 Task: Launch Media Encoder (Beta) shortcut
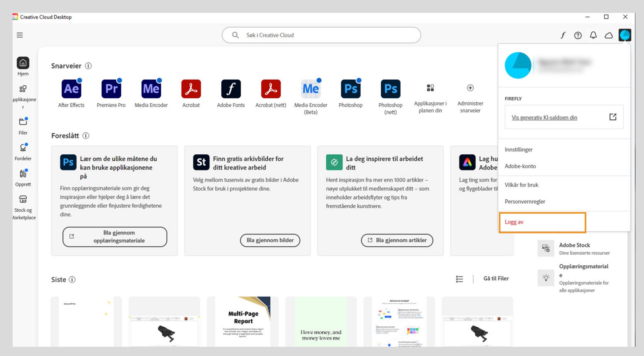pyautogui.click(x=311, y=89)
